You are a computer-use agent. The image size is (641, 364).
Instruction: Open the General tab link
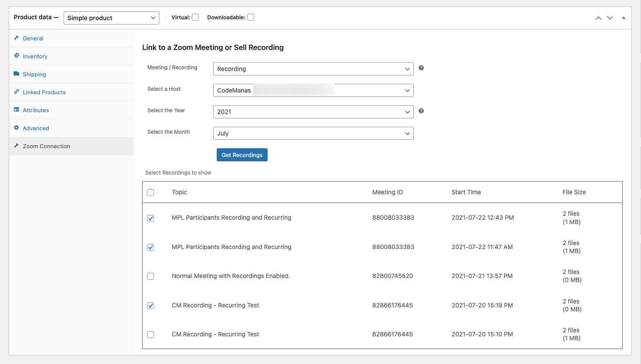click(x=33, y=38)
